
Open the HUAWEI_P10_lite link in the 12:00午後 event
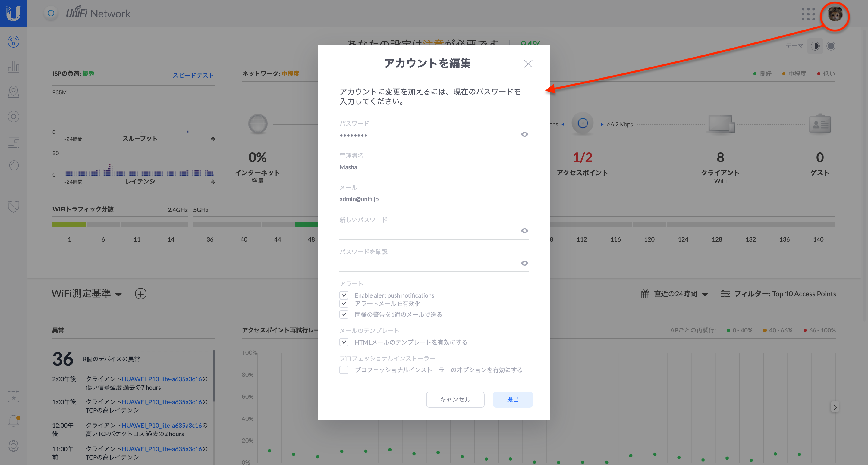click(x=162, y=425)
